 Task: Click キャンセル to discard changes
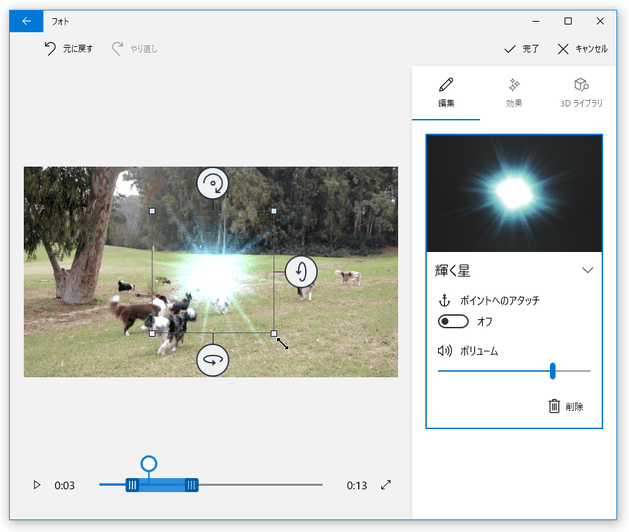pos(582,48)
